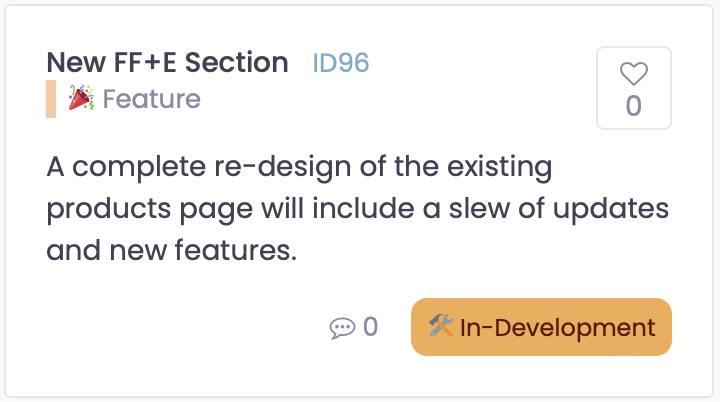Click the word 'updates' in the description

(611, 209)
